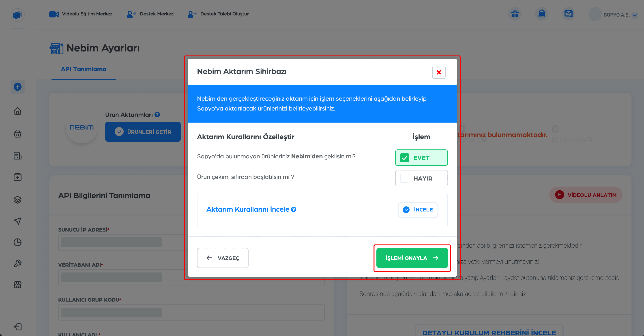
Task: Open the wrench settings icon in sidebar
Action: click(17, 263)
